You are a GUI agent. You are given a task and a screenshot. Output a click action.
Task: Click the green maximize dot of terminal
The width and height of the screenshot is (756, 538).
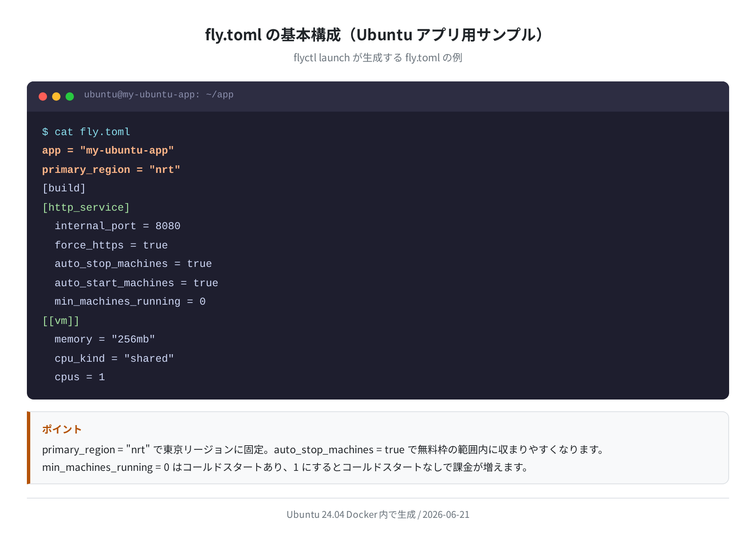pos(70,97)
